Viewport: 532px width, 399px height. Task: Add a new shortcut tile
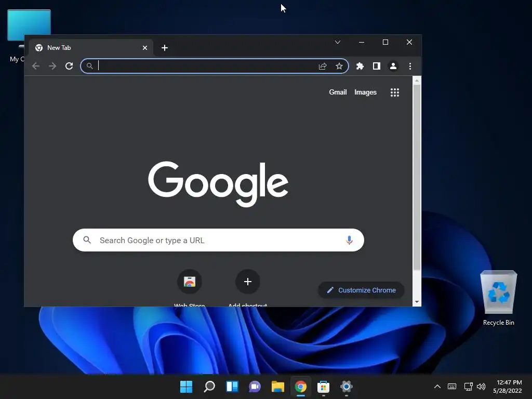point(248,282)
